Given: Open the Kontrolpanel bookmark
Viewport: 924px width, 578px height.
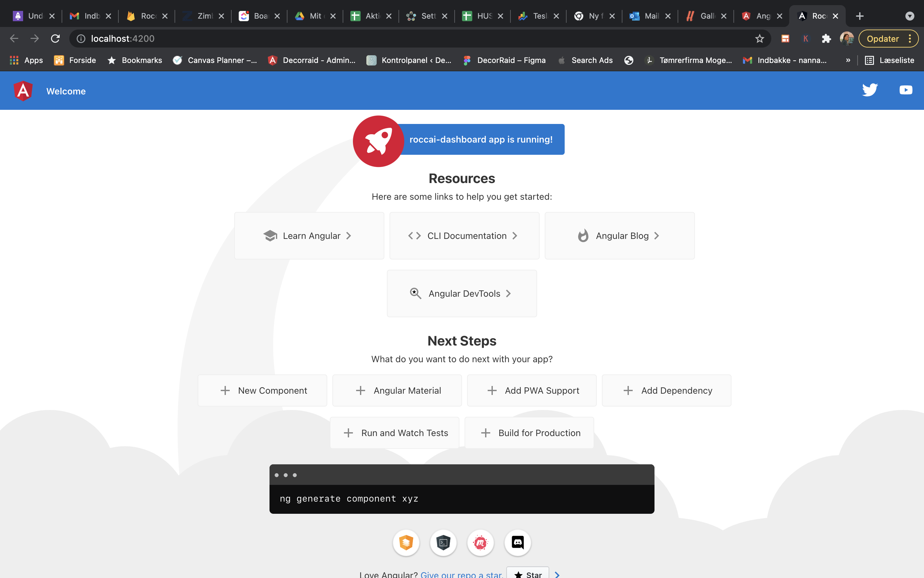Looking at the screenshot, I should pyautogui.click(x=409, y=60).
